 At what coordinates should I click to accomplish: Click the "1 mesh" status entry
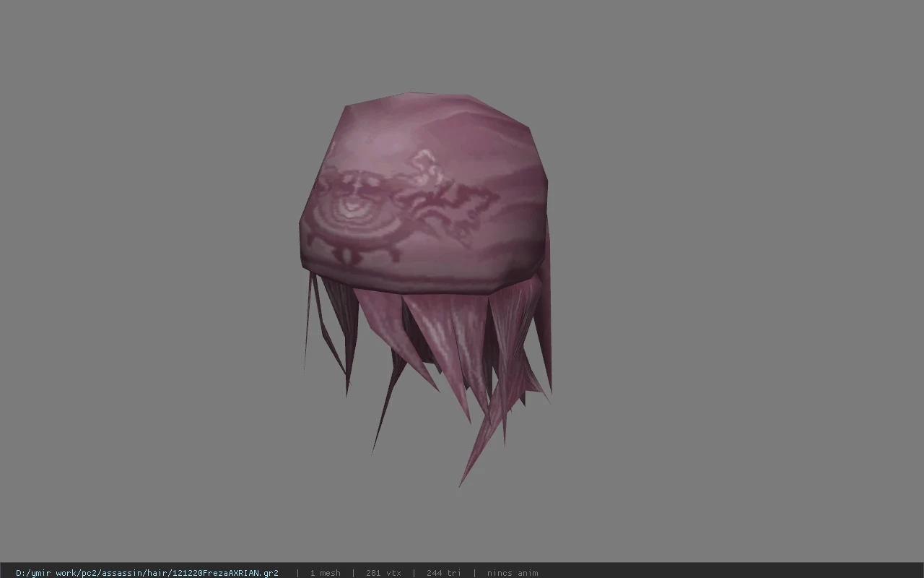pyautogui.click(x=325, y=573)
